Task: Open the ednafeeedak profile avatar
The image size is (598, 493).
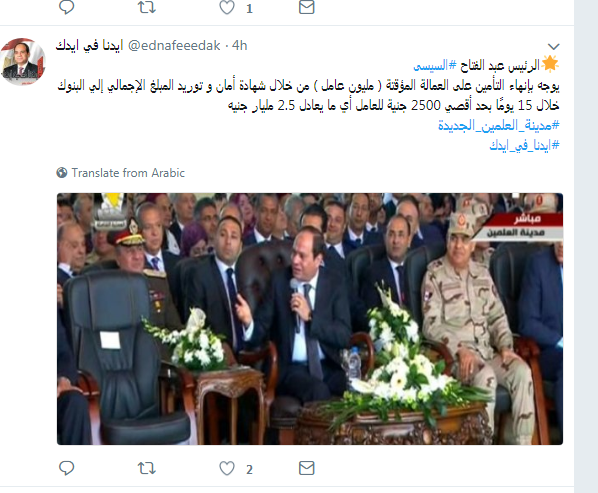Action: point(23,61)
